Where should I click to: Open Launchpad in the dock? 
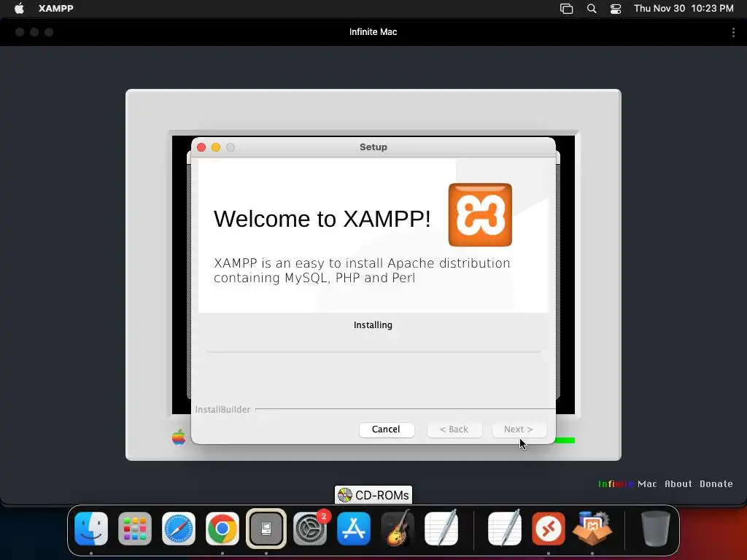point(135,529)
